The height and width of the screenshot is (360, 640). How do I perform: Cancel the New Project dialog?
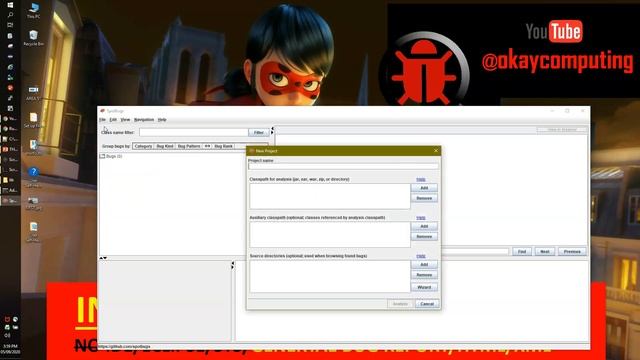click(427, 304)
